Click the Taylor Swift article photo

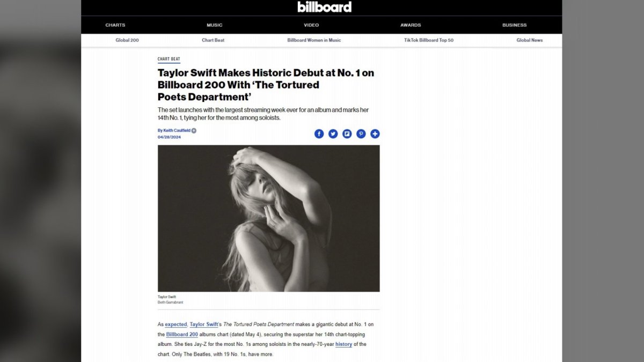point(269,218)
